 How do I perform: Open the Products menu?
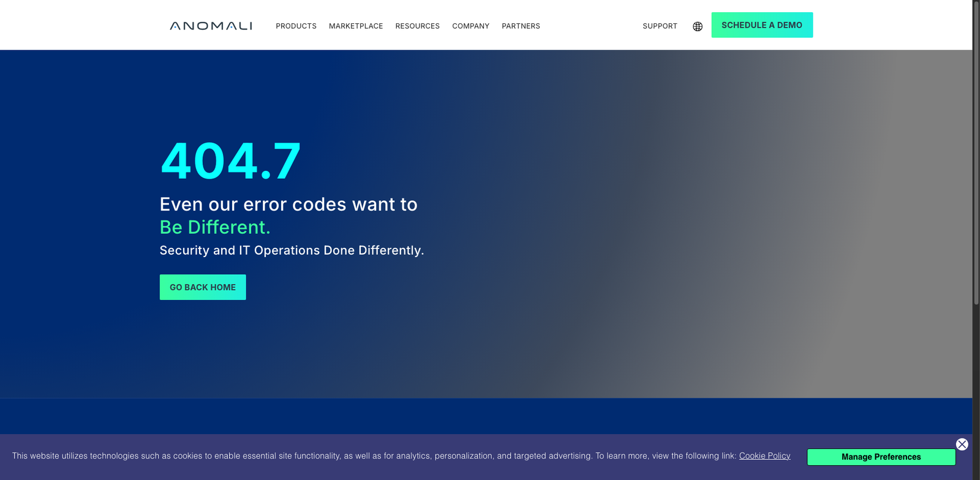pos(296,26)
